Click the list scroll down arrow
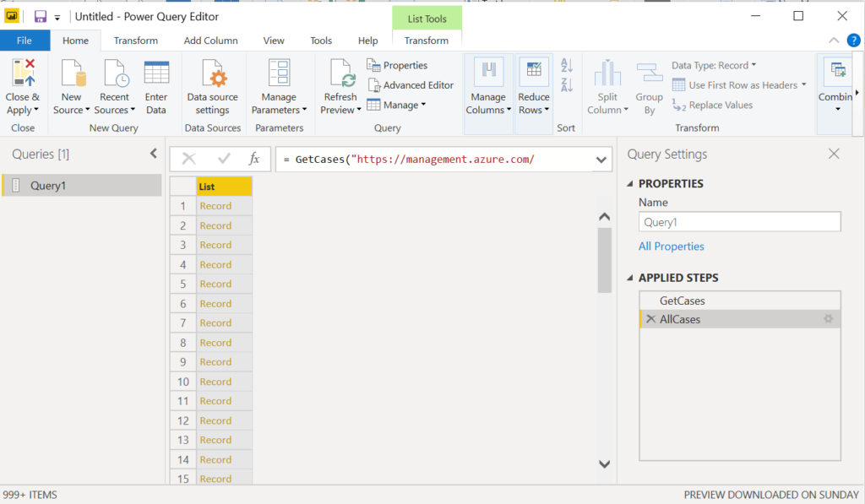This screenshot has height=504, width=865. (x=605, y=464)
